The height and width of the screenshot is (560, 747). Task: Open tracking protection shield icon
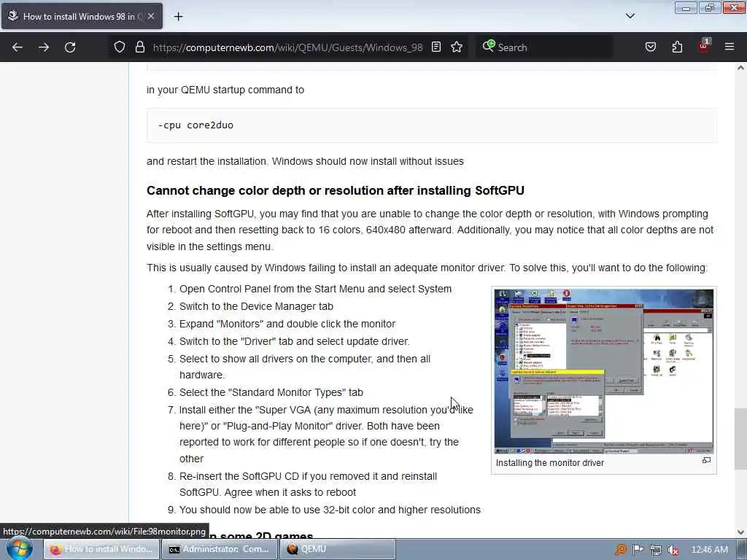120,47
